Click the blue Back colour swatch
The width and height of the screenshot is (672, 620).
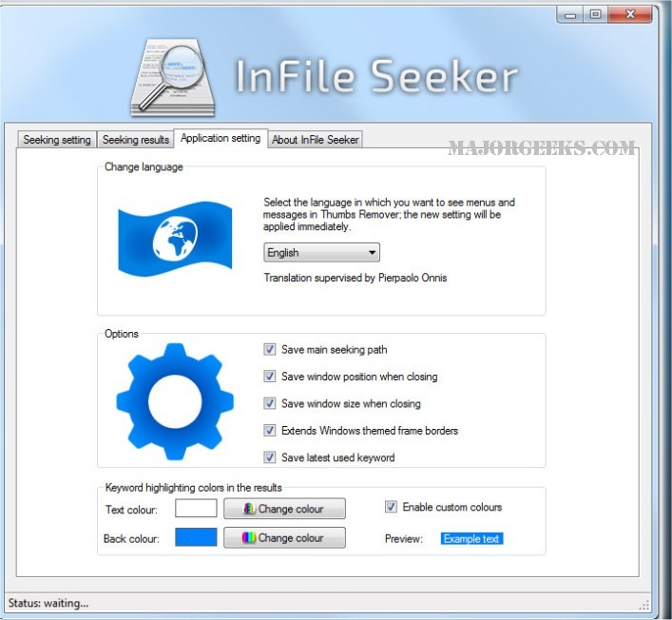tap(196, 537)
